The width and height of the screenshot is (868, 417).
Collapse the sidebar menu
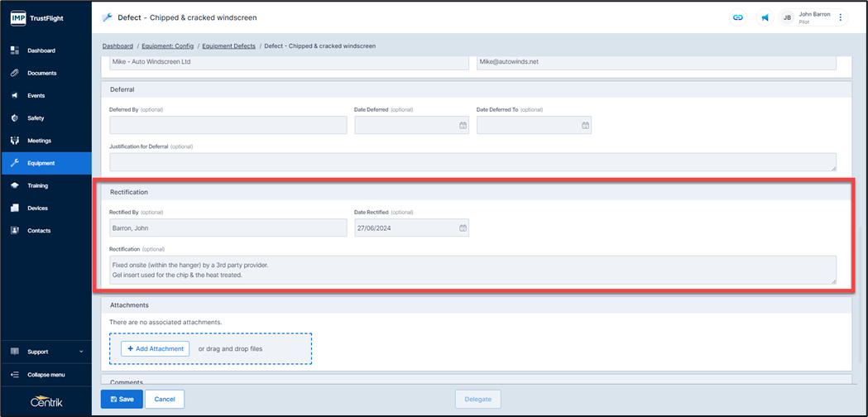(x=46, y=375)
